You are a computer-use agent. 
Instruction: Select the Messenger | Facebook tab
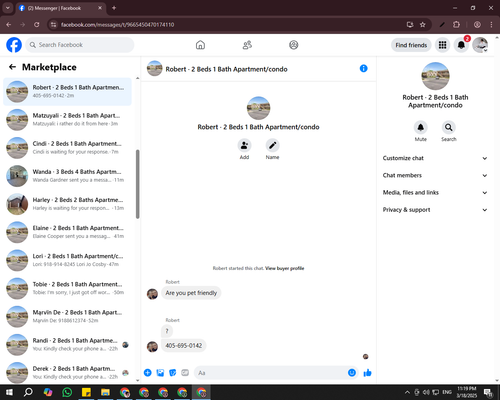(61, 8)
